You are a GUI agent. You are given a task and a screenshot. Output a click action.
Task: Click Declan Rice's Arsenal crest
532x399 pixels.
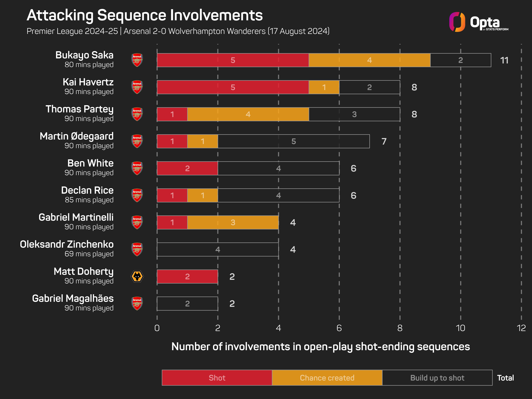tap(137, 195)
